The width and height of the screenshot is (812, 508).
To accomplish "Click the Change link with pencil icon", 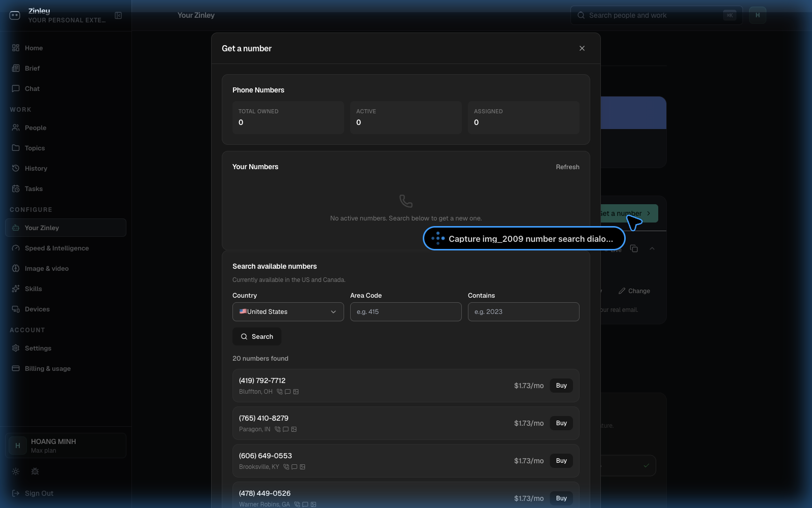I will pos(634,291).
